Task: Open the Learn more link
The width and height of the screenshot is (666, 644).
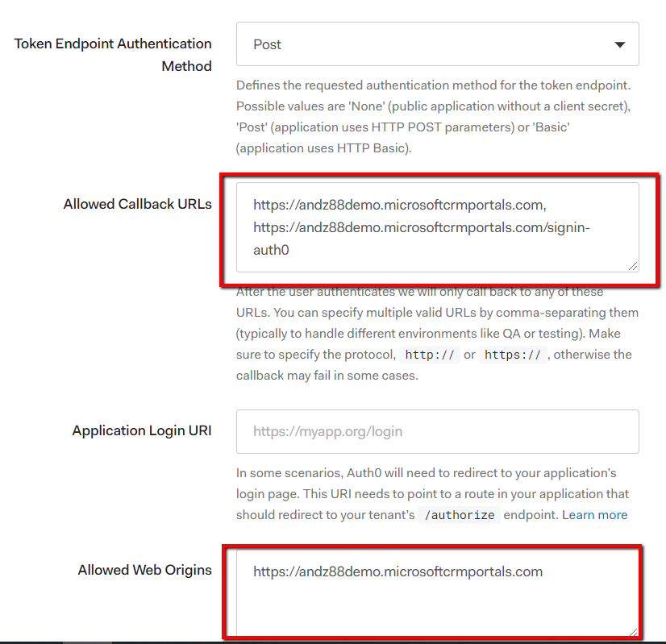Action: pos(594,514)
